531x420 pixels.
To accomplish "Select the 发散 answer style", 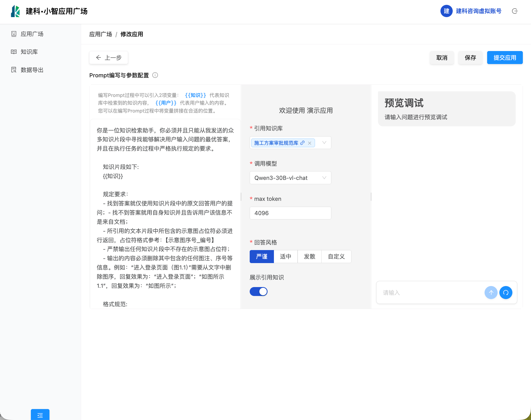I will point(309,256).
